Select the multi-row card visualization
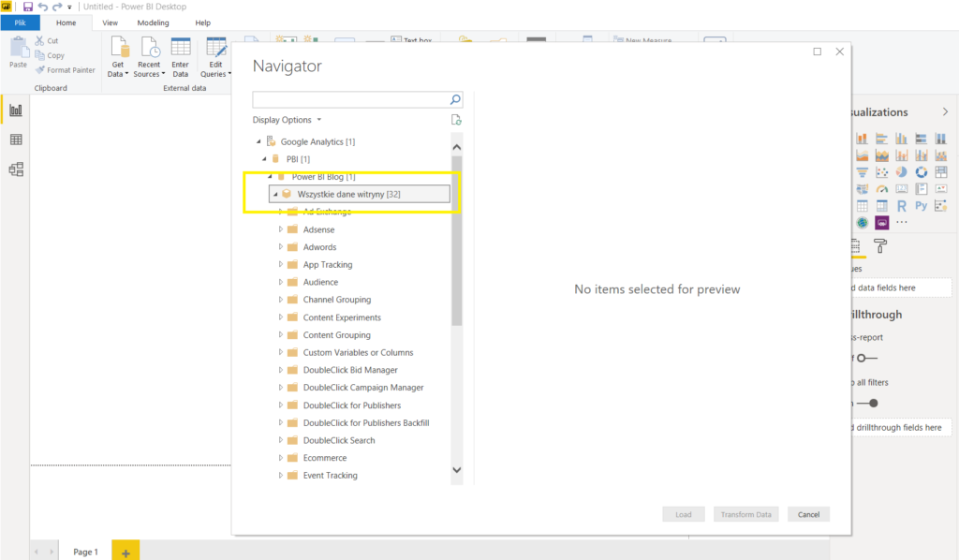 click(922, 189)
